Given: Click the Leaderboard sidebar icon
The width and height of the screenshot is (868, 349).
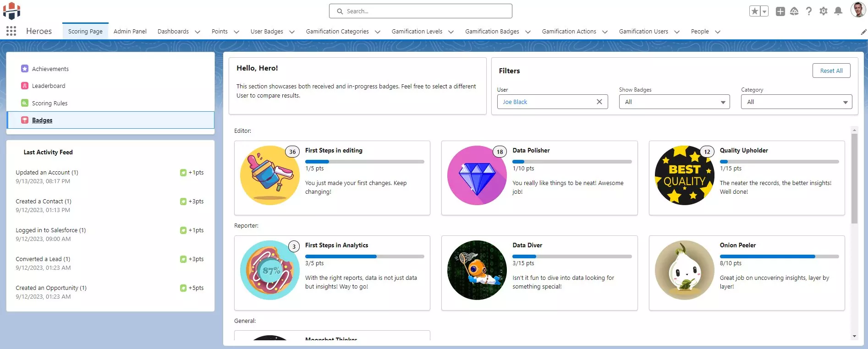Looking at the screenshot, I should click(x=25, y=86).
